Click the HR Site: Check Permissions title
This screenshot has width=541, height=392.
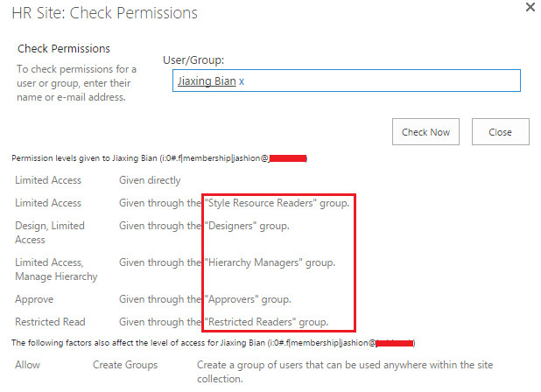[104, 13]
